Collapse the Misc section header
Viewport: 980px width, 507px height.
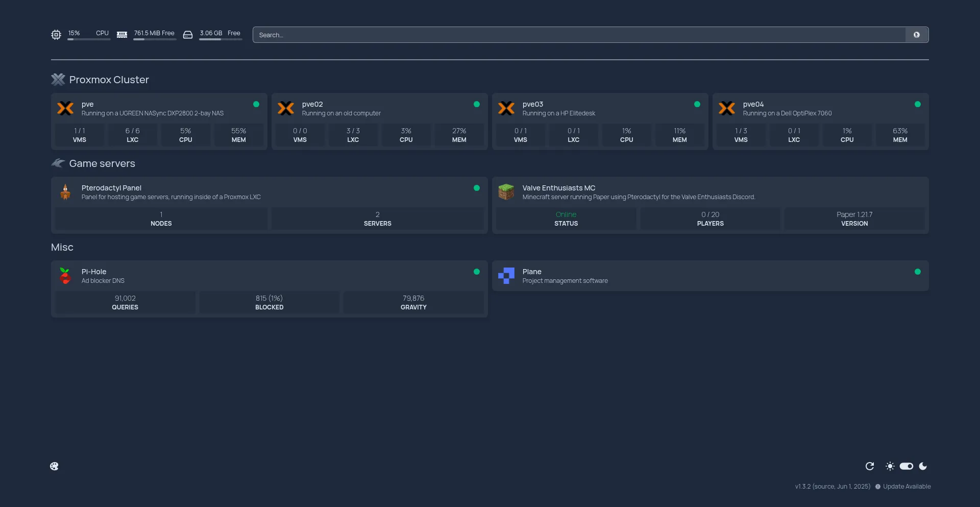(x=62, y=247)
